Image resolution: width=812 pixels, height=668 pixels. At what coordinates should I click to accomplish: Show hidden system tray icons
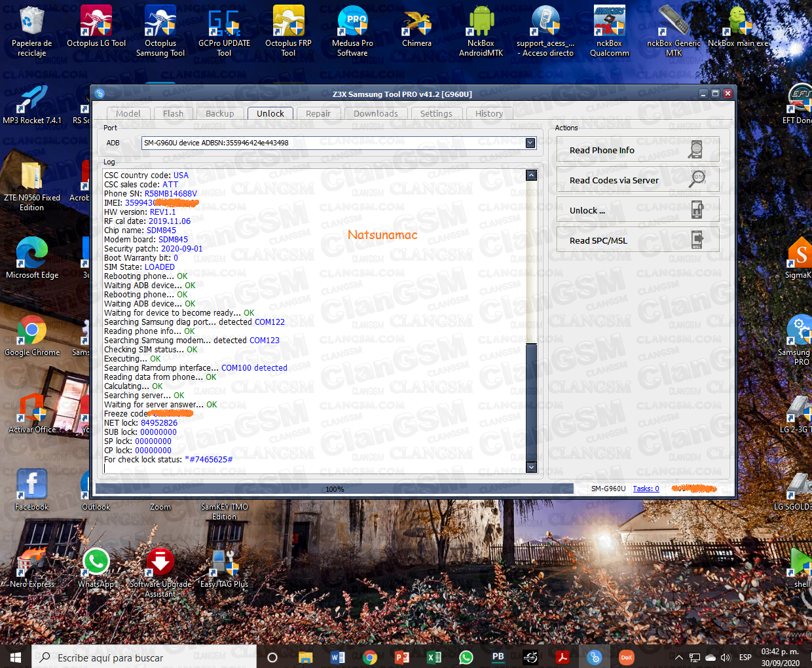pos(679,657)
